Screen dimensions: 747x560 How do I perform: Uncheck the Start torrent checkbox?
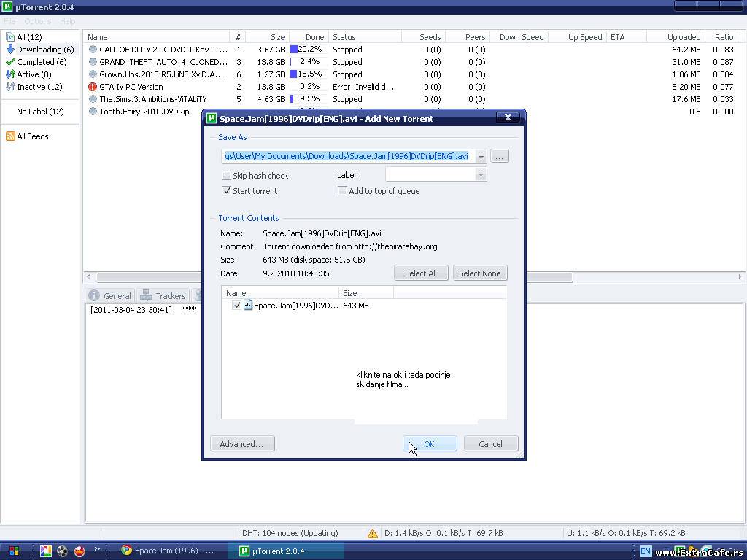(226, 191)
